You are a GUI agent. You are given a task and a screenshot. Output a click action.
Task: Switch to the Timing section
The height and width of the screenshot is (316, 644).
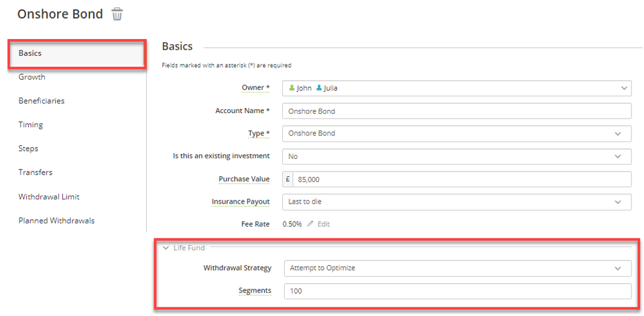[31, 125]
